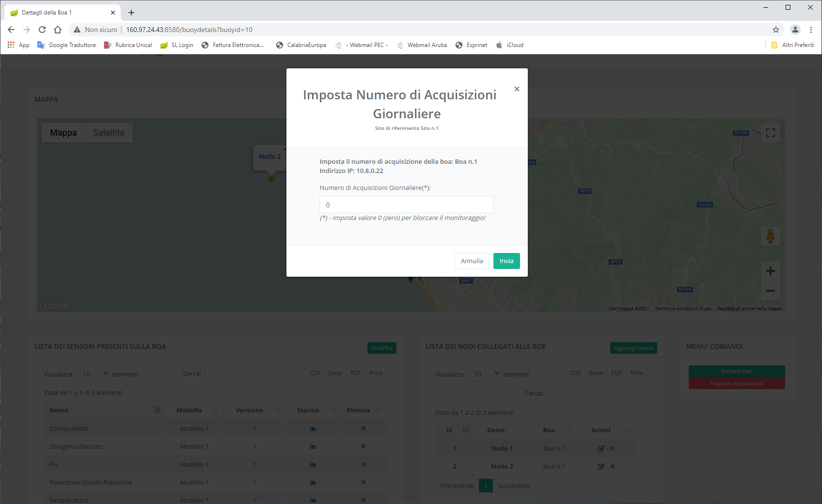Click the Invia submit button
822x504 pixels.
click(506, 261)
